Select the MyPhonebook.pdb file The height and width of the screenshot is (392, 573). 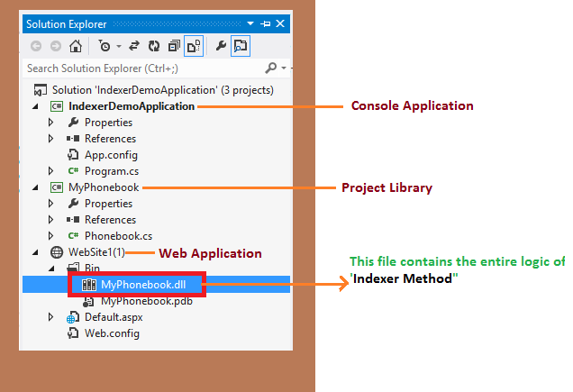click(x=147, y=301)
